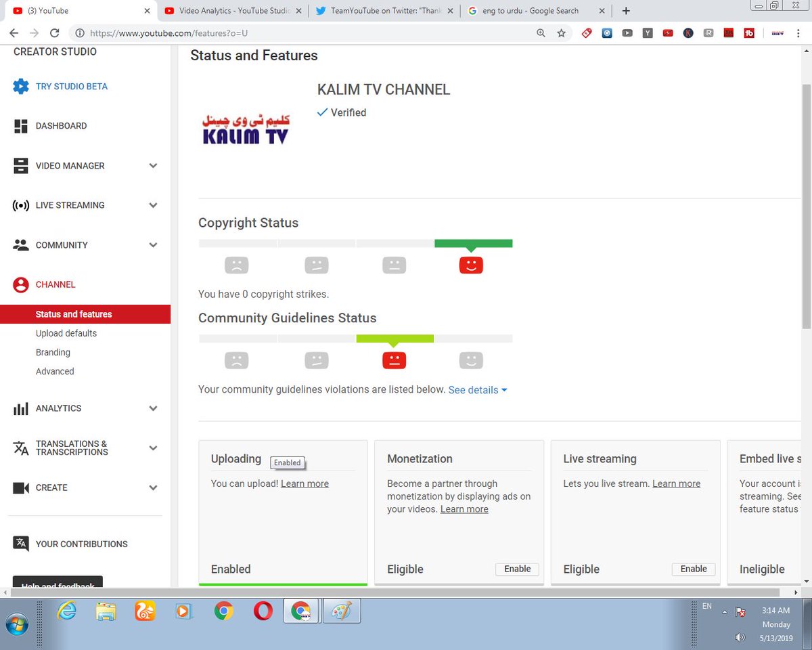812x650 pixels.
Task: Click the clock showing 3:14 AM
Action: (775, 610)
